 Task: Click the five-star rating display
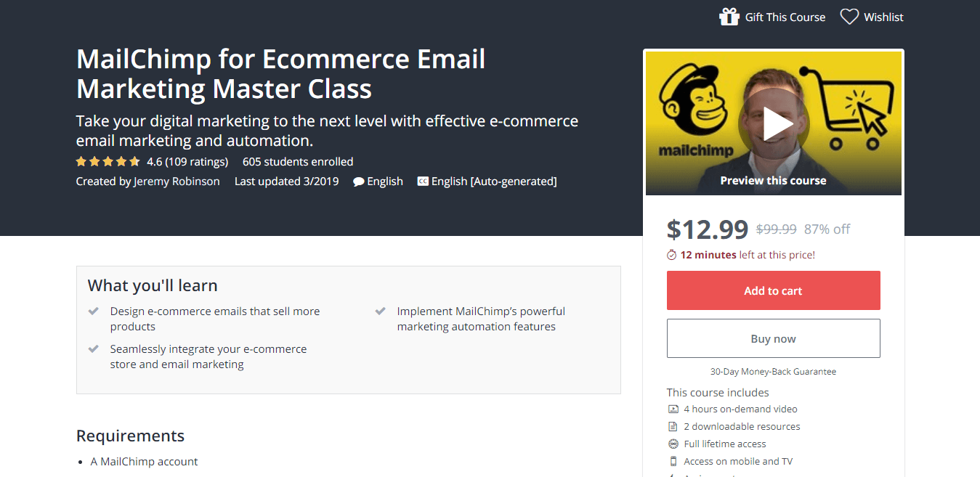(108, 162)
